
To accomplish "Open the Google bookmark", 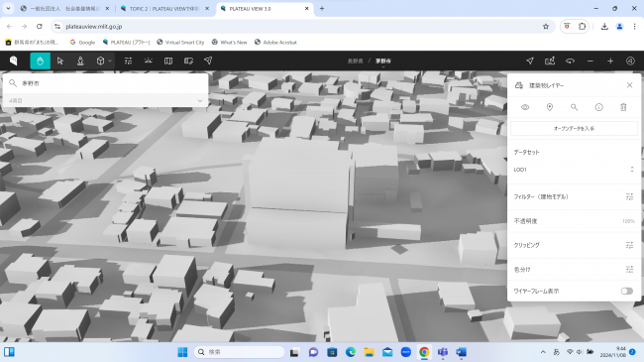I will pos(82,42).
